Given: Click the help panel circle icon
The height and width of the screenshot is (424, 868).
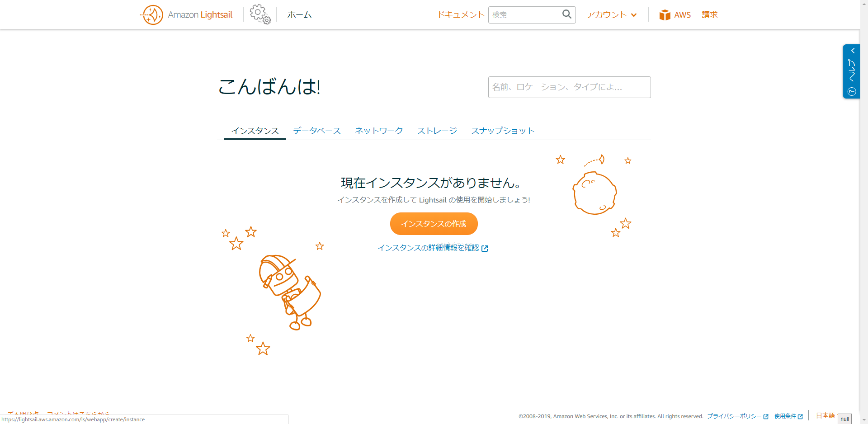Looking at the screenshot, I should coord(852,92).
